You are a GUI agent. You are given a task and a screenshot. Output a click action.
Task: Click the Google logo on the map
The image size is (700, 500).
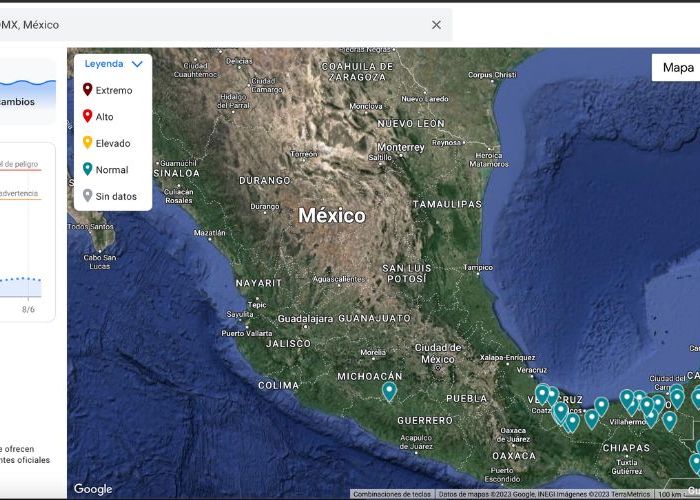point(93,489)
